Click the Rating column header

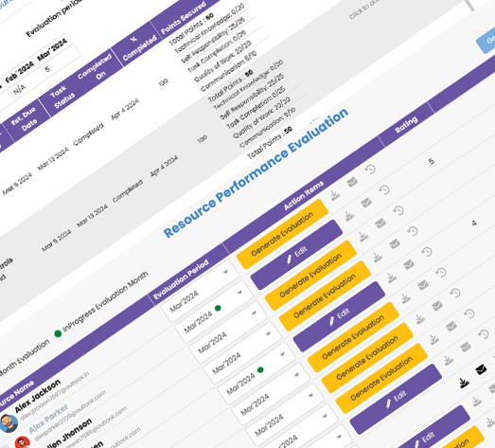[x=406, y=124]
